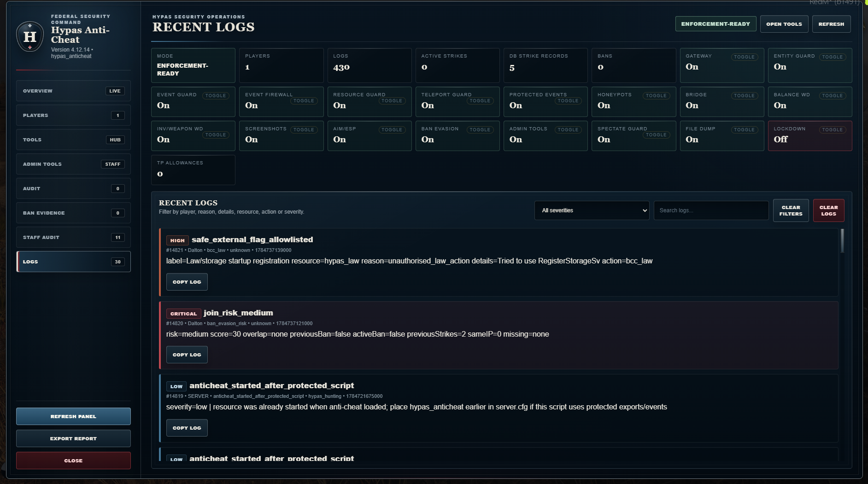Click the Mode Enforcement-Ready stat card
Viewport: 868px width, 484px height.
point(193,65)
